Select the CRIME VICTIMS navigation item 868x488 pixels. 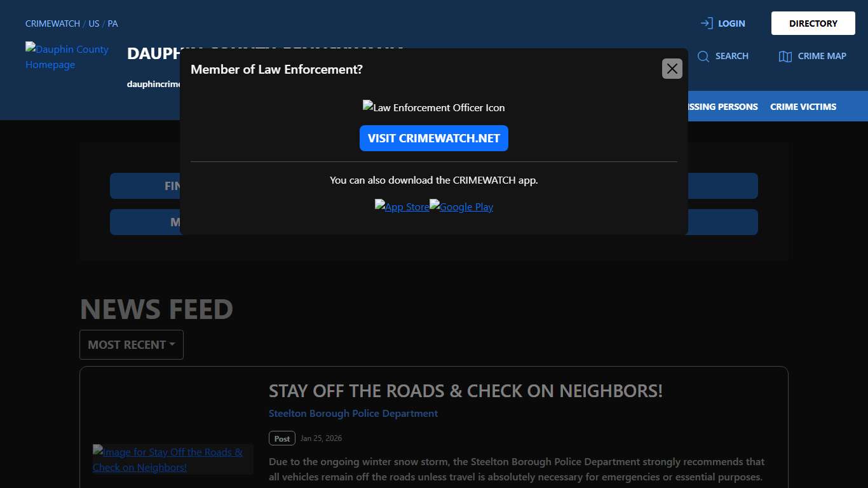(803, 106)
